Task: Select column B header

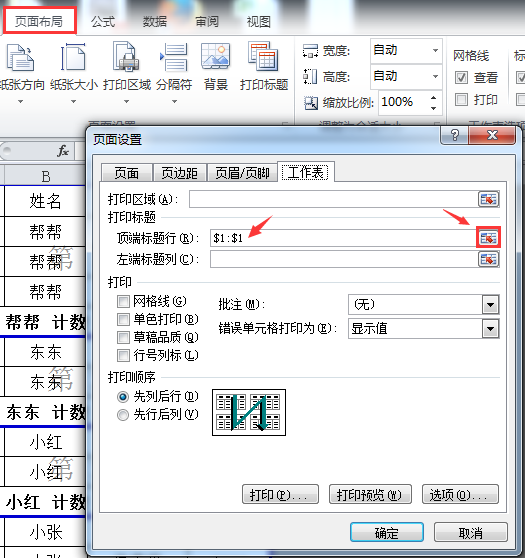Action: 45,176
